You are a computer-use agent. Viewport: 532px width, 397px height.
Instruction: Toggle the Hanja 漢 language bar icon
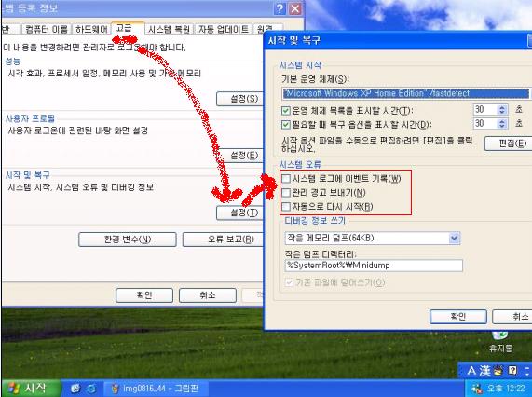[x=485, y=371]
